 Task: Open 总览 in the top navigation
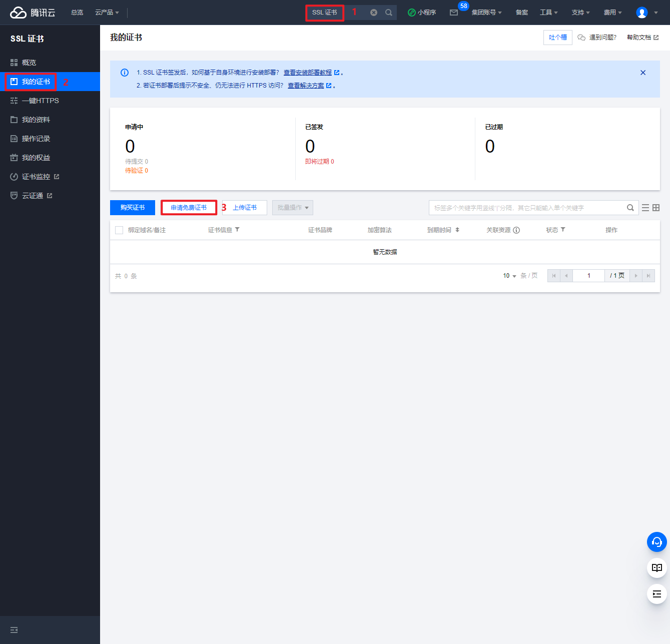click(77, 13)
